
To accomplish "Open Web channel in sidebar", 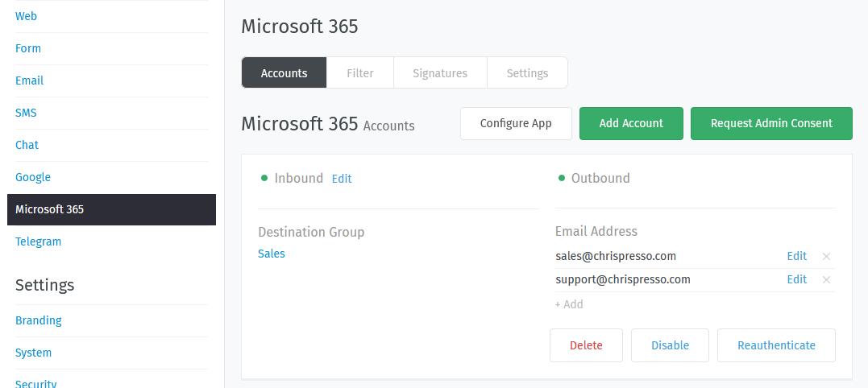I will tap(26, 16).
